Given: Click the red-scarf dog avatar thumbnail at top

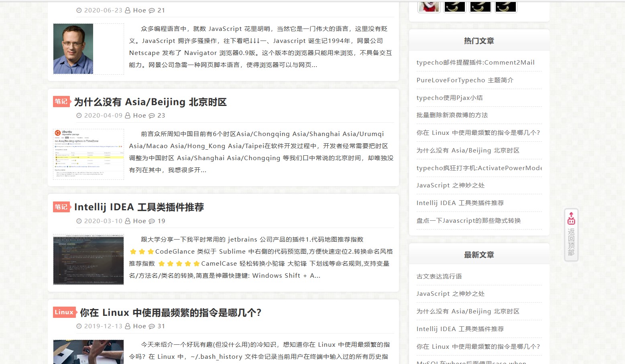Looking at the screenshot, I should (x=429, y=6).
